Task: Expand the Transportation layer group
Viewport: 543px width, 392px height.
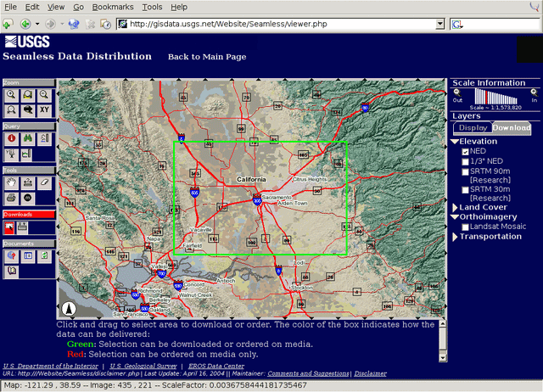Action: coord(456,237)
